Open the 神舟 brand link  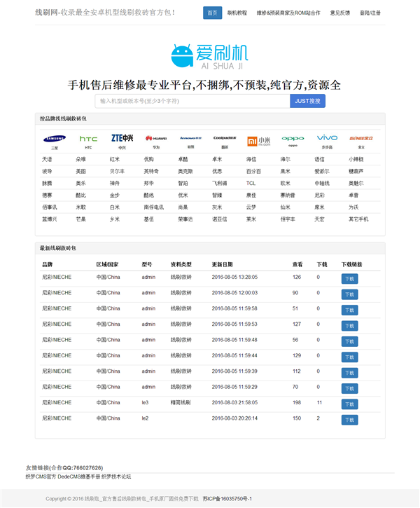pos(115,184)
